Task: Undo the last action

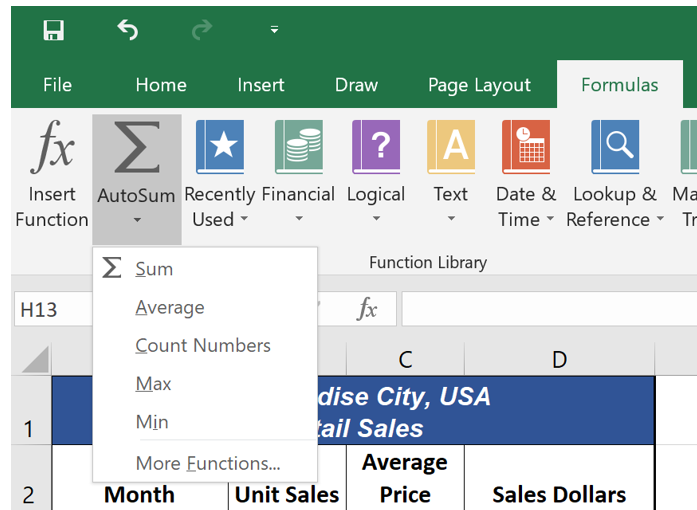Action: pyautogui.click(x=128, y=30)
